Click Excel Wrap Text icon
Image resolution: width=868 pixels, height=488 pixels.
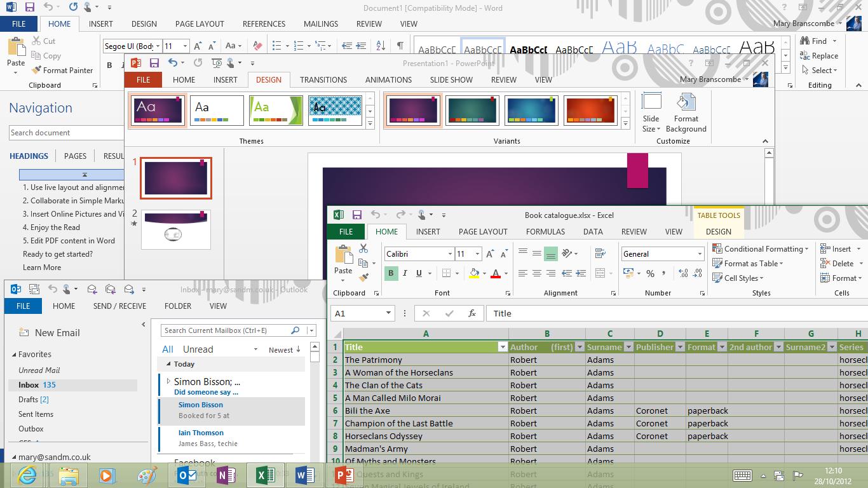[600, 254]
